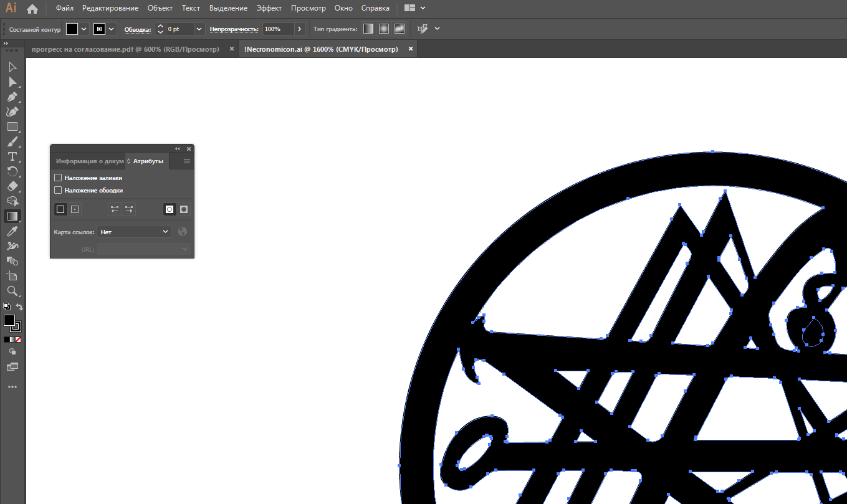The width and height of the screenshot is (847, 504).
Task: Open the Edit Toolbar three-dots button
Action: pyautogui.click(x=12, y=387)
